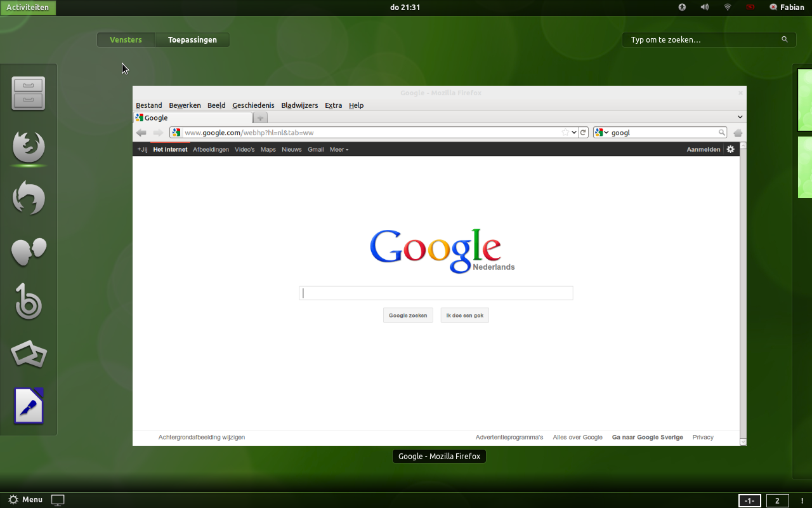Open the Privacy footer link
Viewport: 812px width, 508px height.
click(x=703, y=437)
